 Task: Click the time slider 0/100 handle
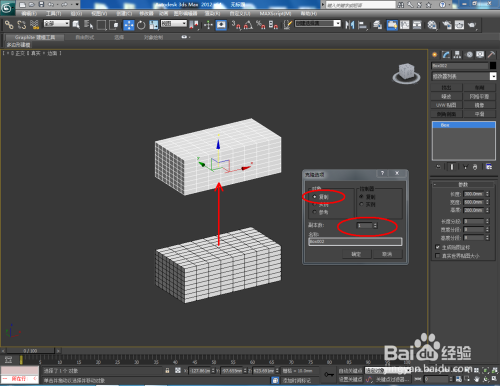(x=30, y=351)
